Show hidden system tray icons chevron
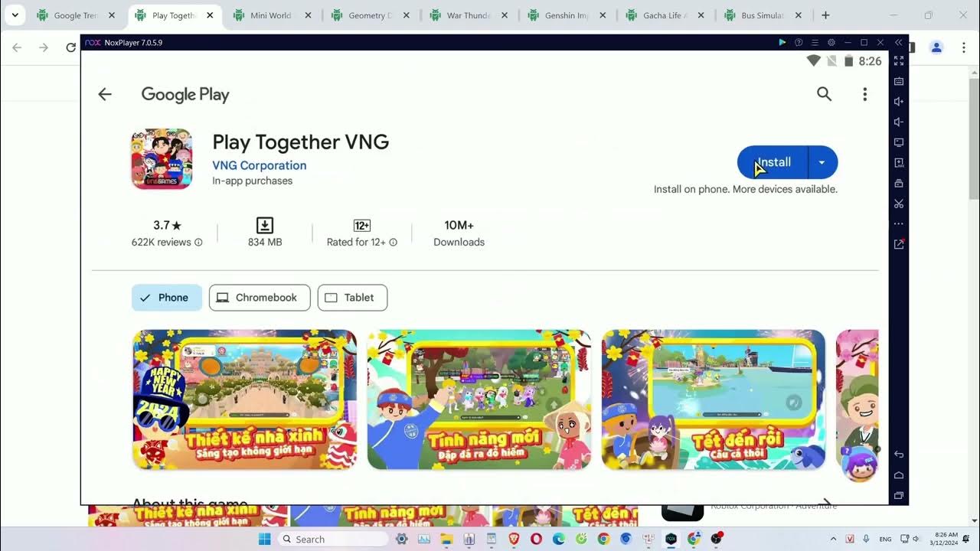The image size is (980, 551). pyautogui.click(x=834, y=540)
